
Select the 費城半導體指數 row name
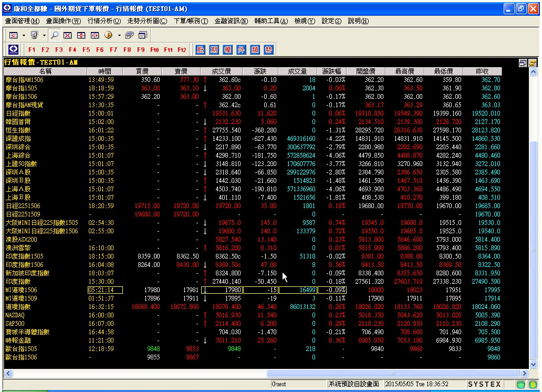point(28,332)
